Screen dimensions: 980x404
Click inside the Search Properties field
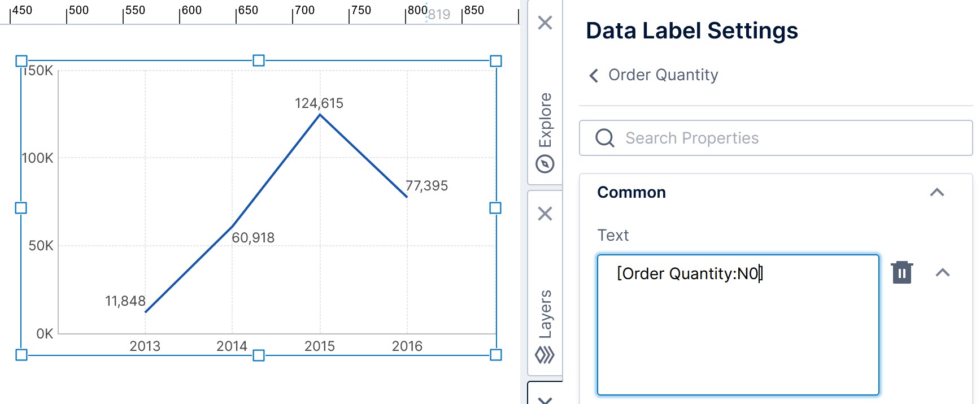734,137
